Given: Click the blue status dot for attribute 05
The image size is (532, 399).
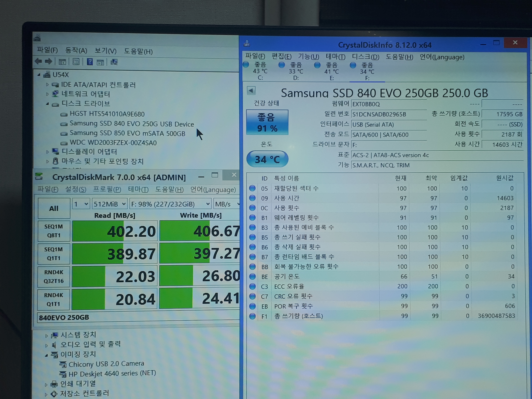Looking at the screenshot, I should (x=252, y=188).
